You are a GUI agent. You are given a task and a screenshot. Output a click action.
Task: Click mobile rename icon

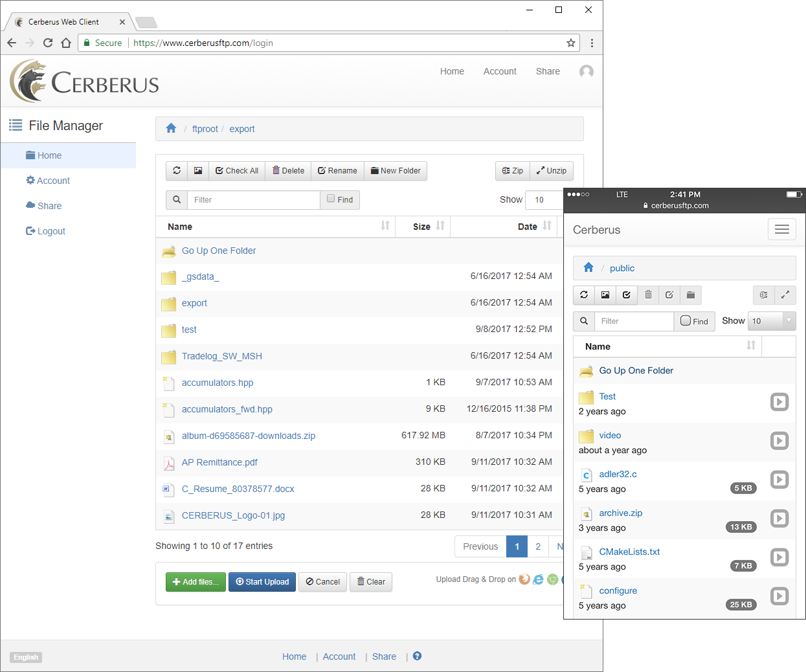click(669, 295)
